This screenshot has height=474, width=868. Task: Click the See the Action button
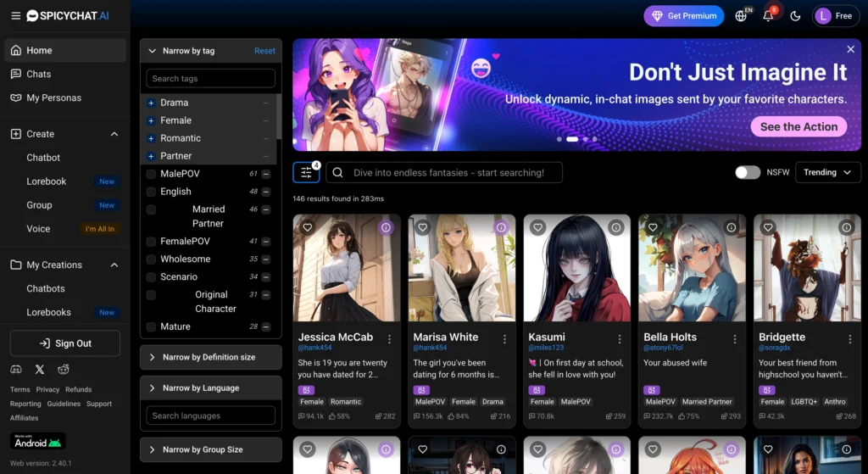pyautogui.click(x=798, y=127)
